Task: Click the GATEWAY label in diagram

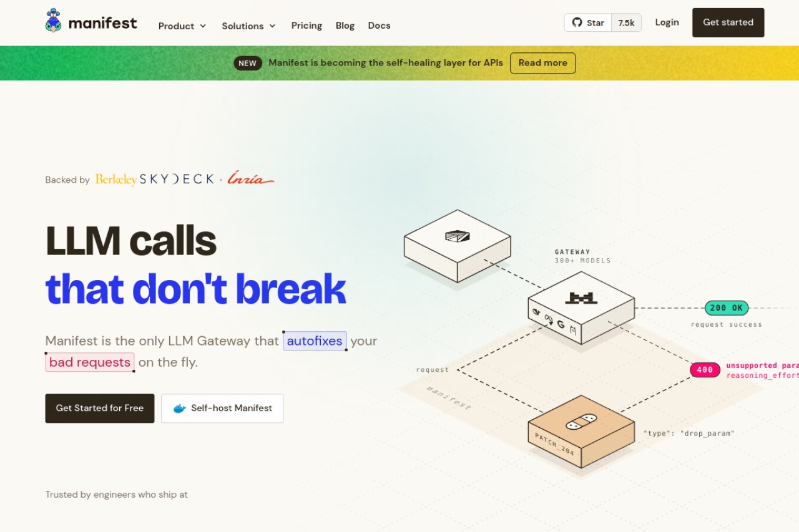Action: (x=572, y=252)
